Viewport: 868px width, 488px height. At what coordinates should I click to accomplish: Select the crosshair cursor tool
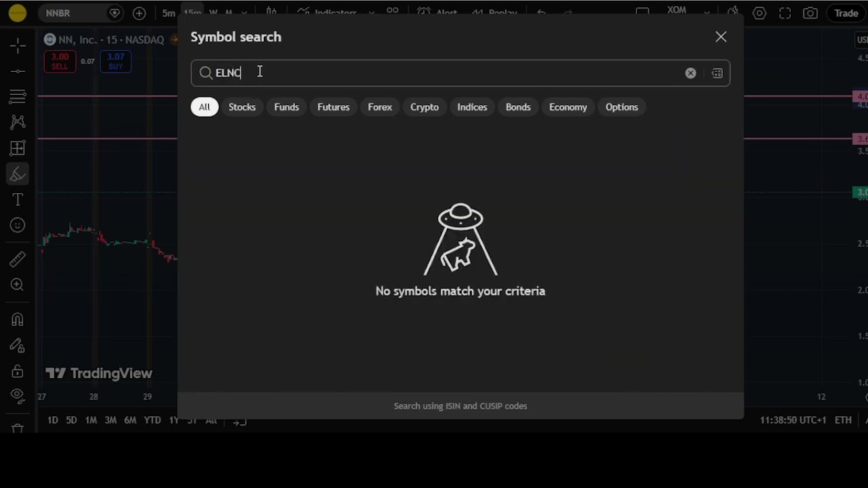coord(18,45)
